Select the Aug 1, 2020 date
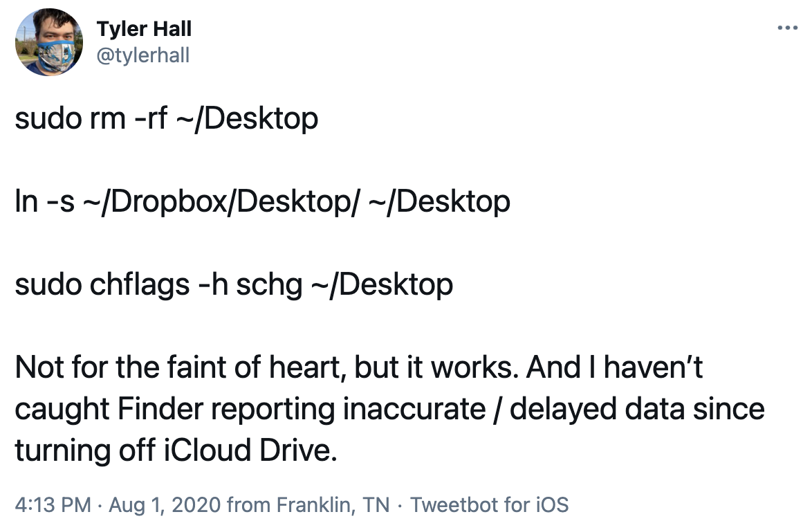 tap(165, 504)
